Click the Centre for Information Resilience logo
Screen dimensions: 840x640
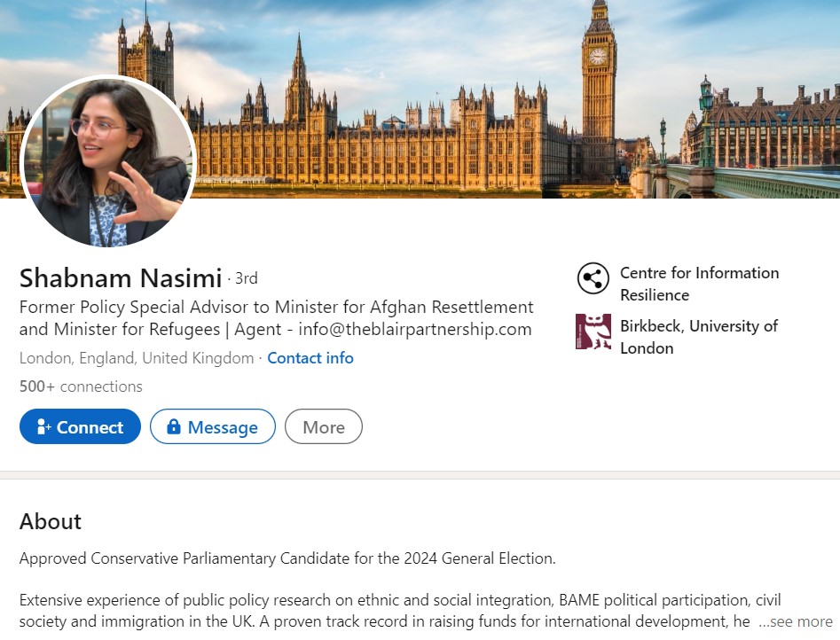pyautogui.click(x=593, y=278)
